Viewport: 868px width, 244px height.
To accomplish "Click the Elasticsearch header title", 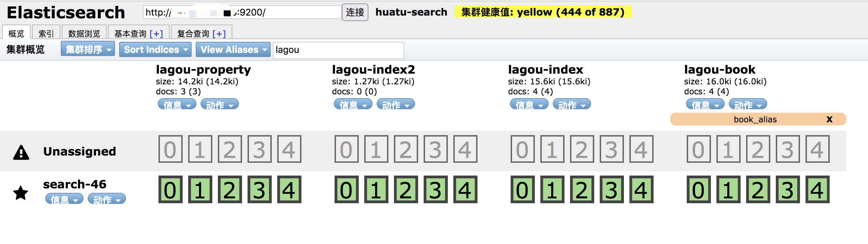I will pyautogui.click(x=66, y=13).
